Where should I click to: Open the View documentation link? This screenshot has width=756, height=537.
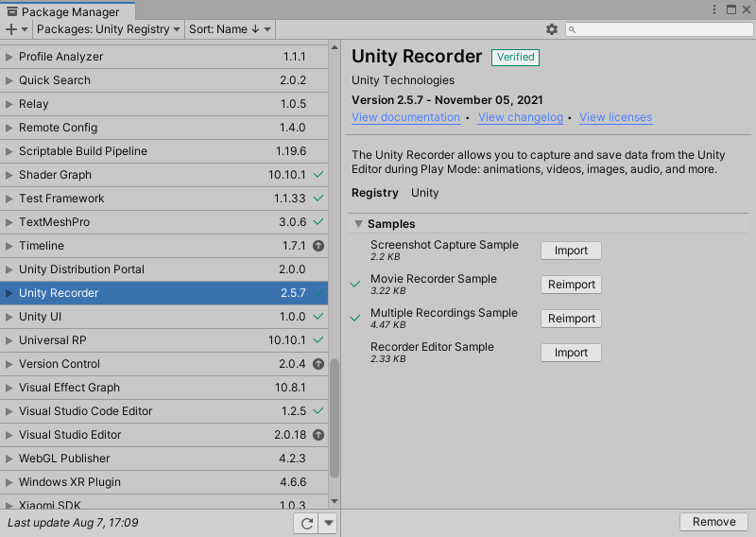tap(405, 117)
